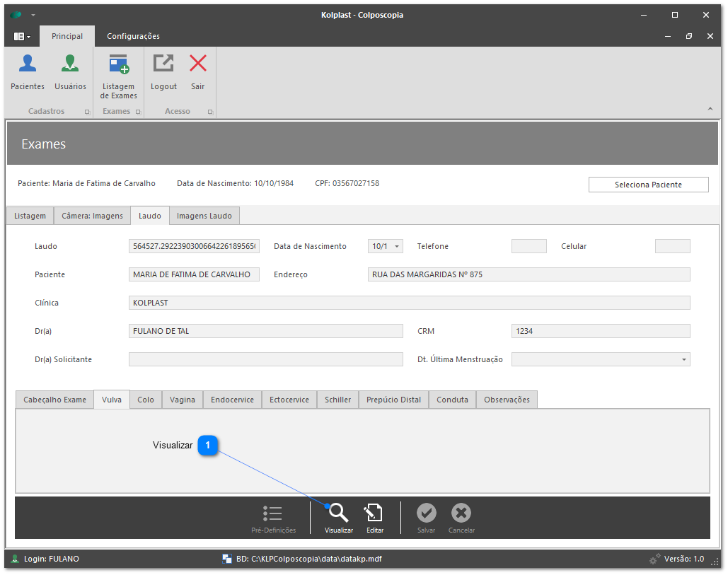Click the Login user icon in status bar
728x575 pixels.
[x=15, y=559]
